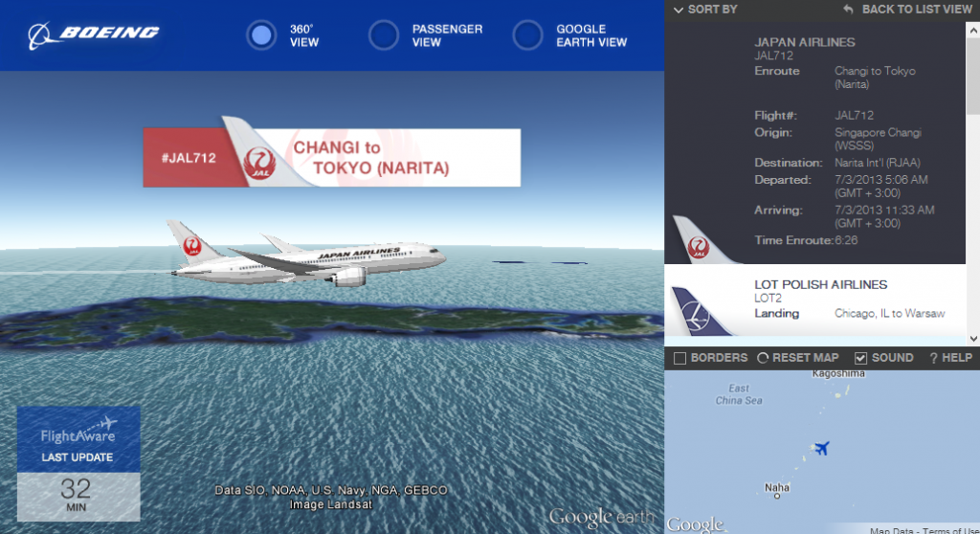
Task: Click the Google logo on the mini map
Action: 695,524
